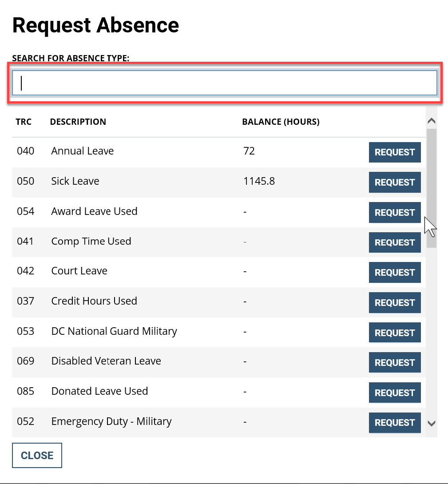Select the BALANCE (HOURS) column header

tap(281, 121)
